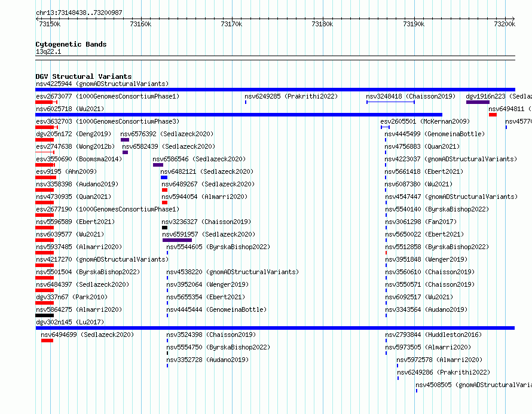Click nsv6489267 Sedlazeck2020 label
The image size is (532, 414).
coord(208,184)
